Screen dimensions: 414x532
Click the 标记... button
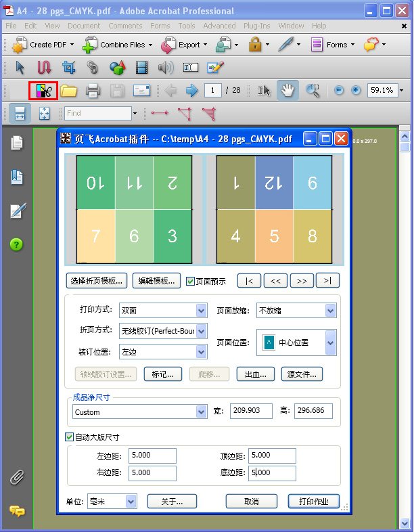pos(163,374)
